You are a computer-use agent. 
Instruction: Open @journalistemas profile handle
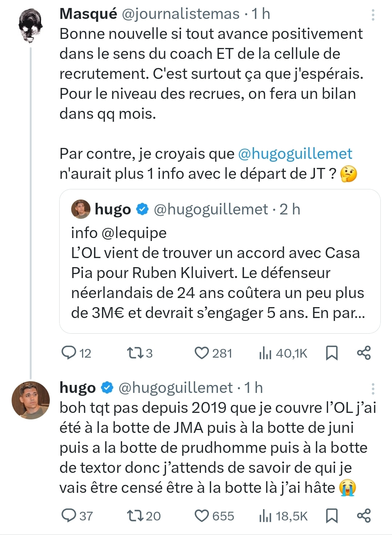point(180,14)
